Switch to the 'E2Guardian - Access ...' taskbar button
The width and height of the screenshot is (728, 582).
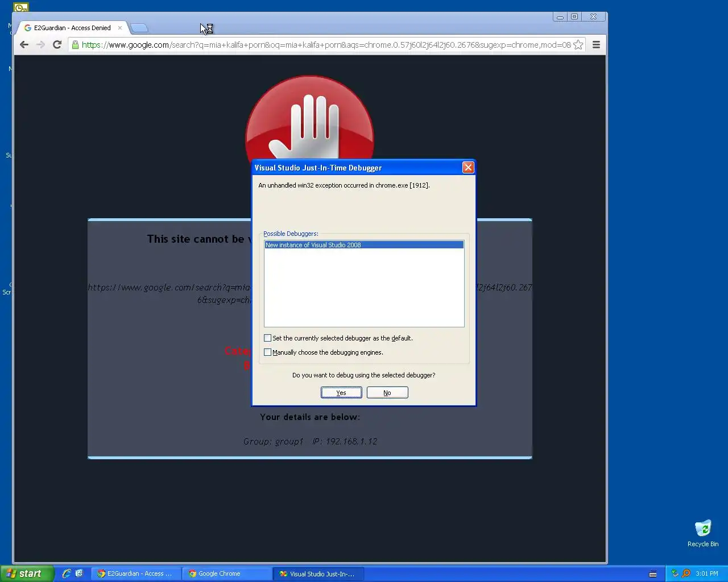tap(136, 573)
